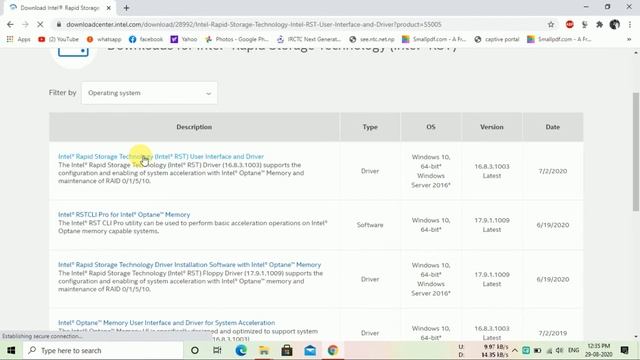Screen dimensions: 640x360
Task: Close the Download Intel Rapid Storage tab
Action: pos(109,8)
